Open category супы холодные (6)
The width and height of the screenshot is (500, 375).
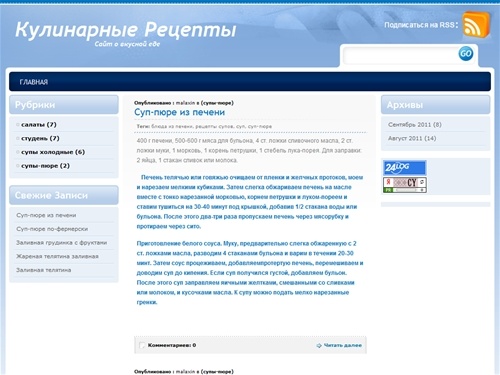click(53, 152)
